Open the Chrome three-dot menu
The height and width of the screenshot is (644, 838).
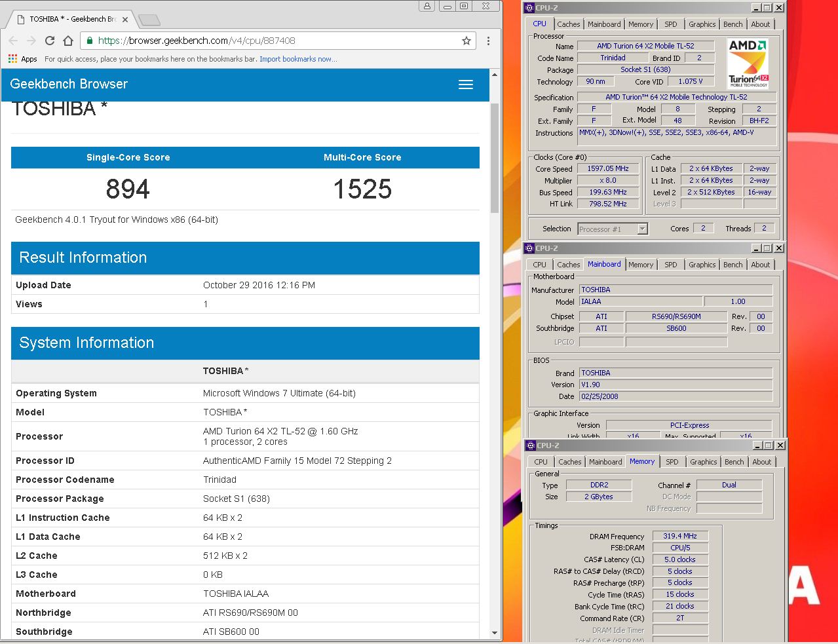[x=488, y=41]
